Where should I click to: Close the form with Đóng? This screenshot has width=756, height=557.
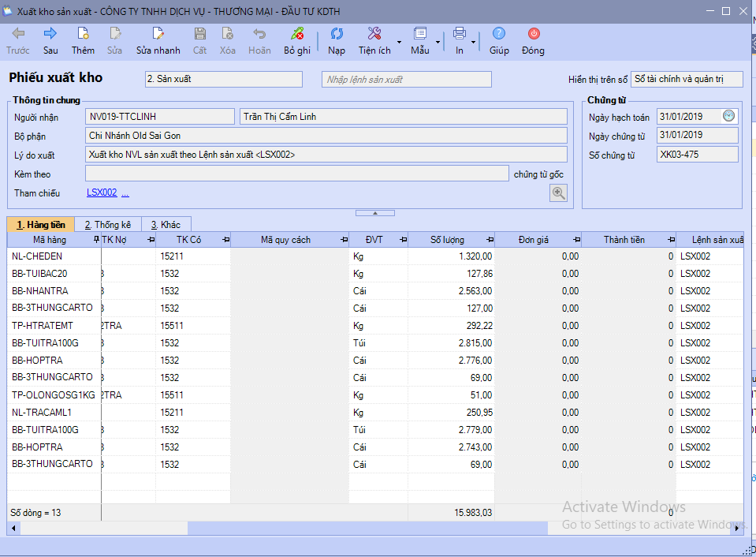pos(533,41)
